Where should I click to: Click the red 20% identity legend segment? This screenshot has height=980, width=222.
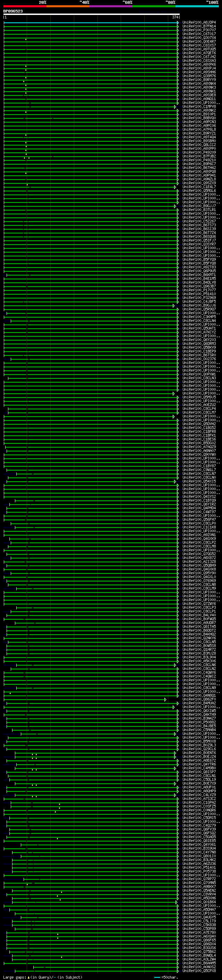click(25, 6)
